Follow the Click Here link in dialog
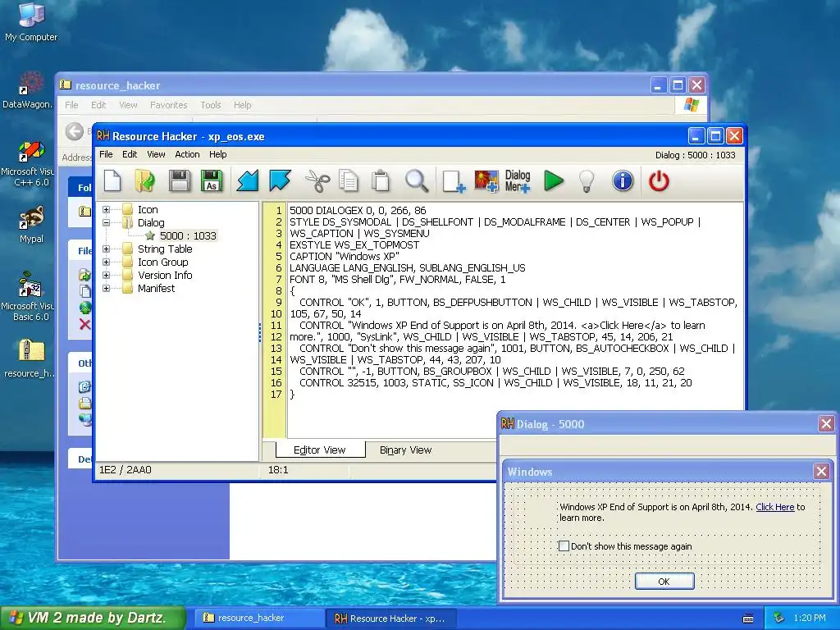This screenshot has height=630, width=840. coord(774,507)
